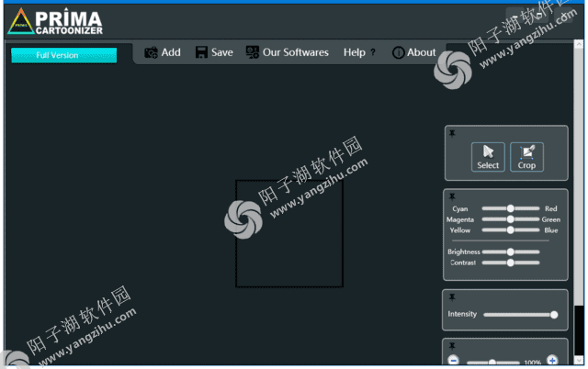Activate the Crop tool

526,157
